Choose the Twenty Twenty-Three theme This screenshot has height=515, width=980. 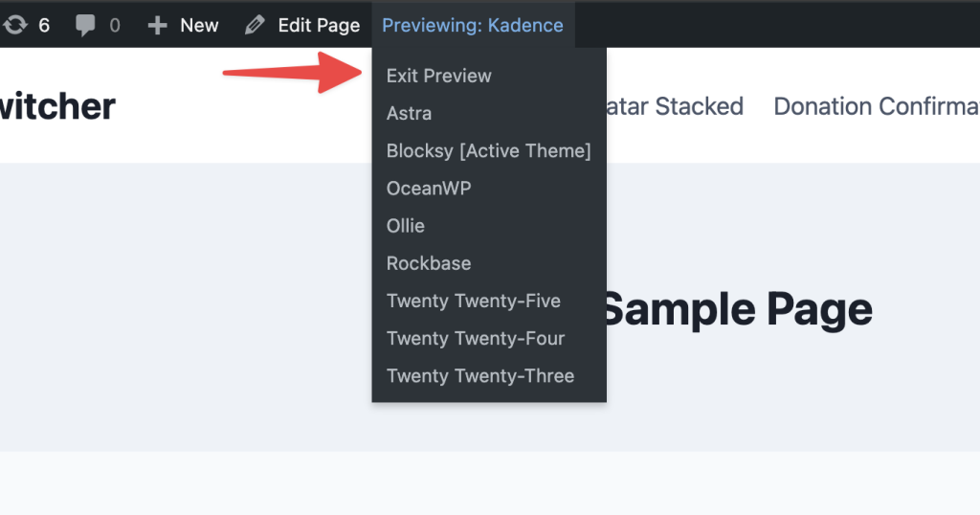[x=479, y=375]
